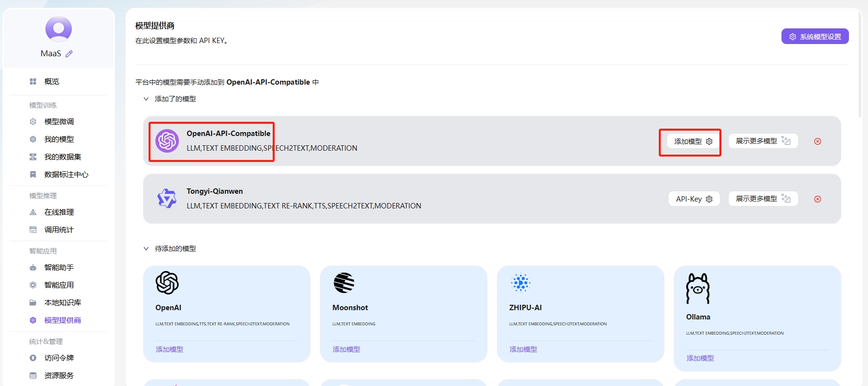
Task: Click the 访问令牌 sidebar icon
Action: coord(33,358)
